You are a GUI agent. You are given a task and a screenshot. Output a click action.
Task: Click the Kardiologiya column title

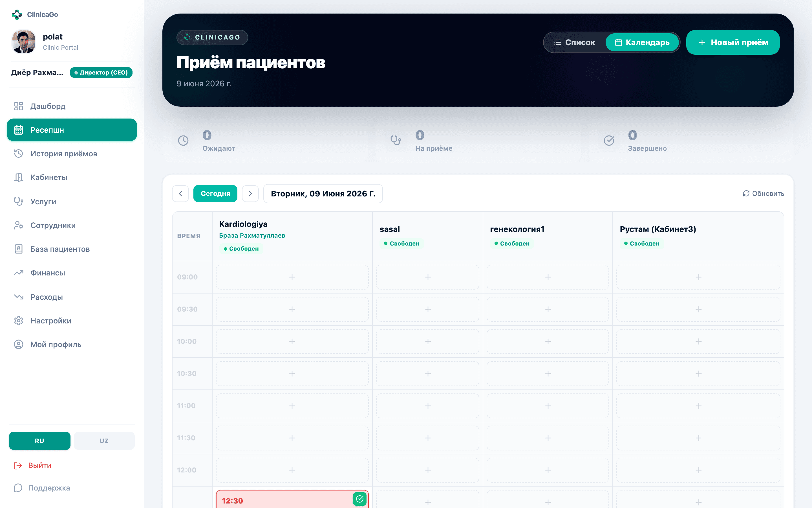(243, 224)
